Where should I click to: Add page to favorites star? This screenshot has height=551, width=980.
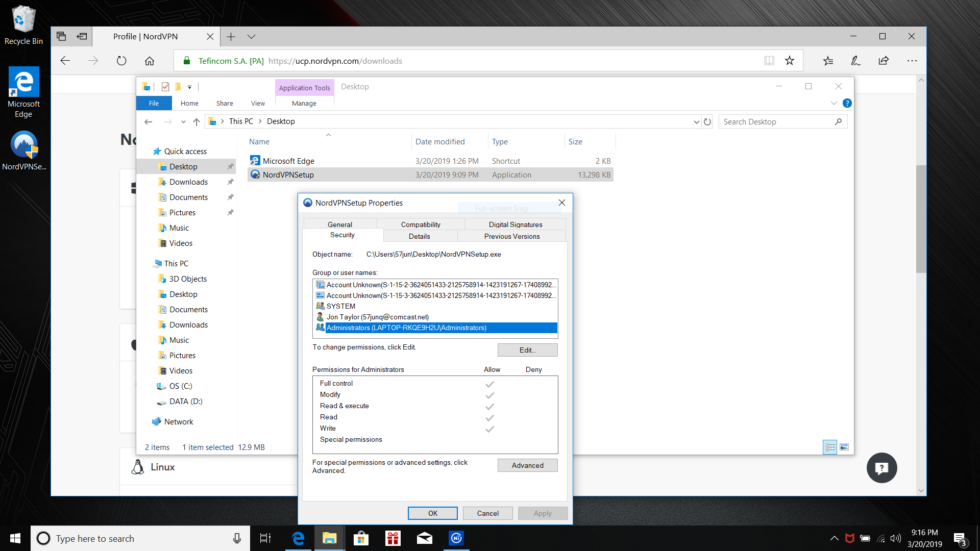[x=790, y=61]
